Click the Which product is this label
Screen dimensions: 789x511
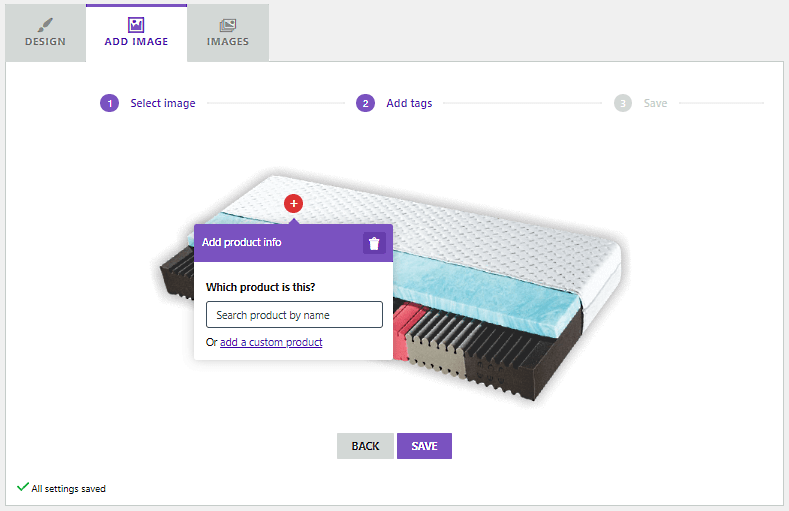coord(260,287)
